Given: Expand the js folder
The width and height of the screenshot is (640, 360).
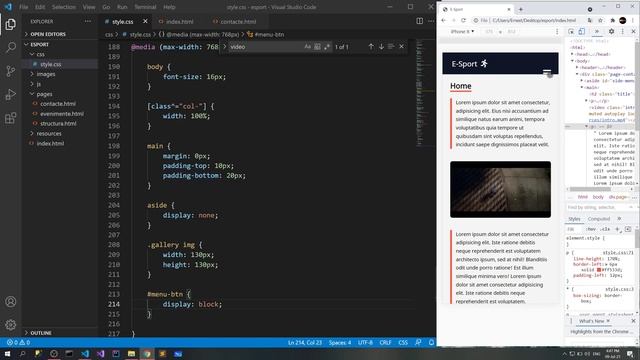Looking at the screenshot, I should (x=39, y=84).
